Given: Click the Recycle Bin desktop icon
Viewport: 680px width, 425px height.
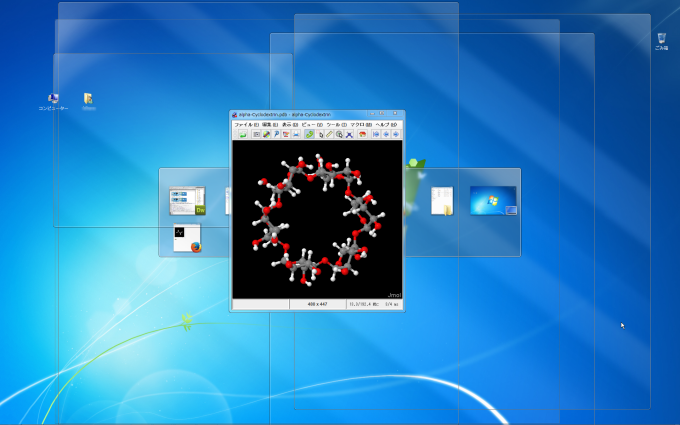Looking at the screenshot, I should (x=661, y=42).
